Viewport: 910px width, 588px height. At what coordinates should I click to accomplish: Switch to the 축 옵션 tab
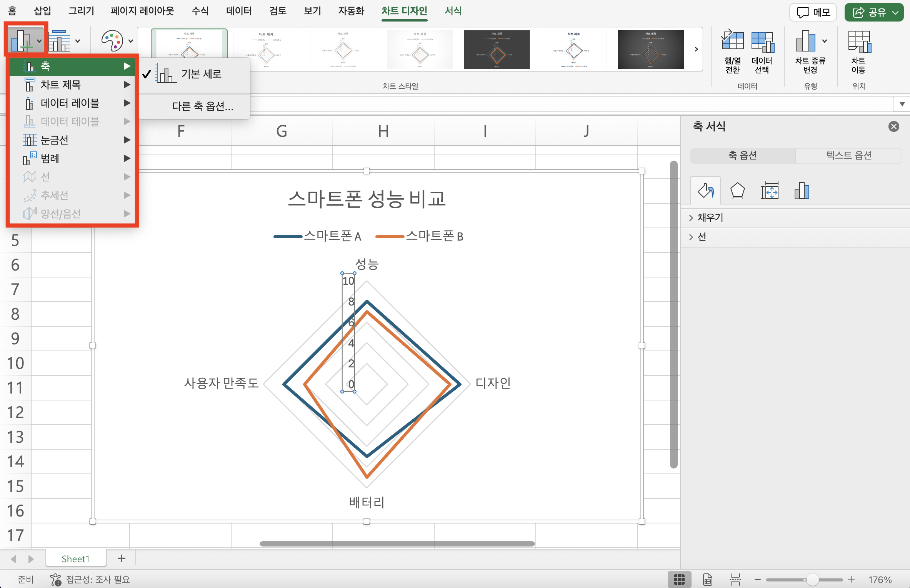coord(743,156)
